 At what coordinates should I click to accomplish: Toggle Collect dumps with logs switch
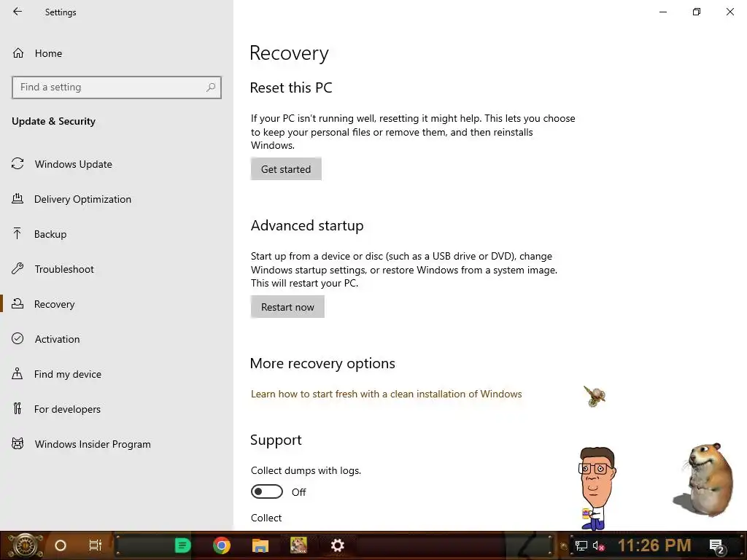point(267,491)
